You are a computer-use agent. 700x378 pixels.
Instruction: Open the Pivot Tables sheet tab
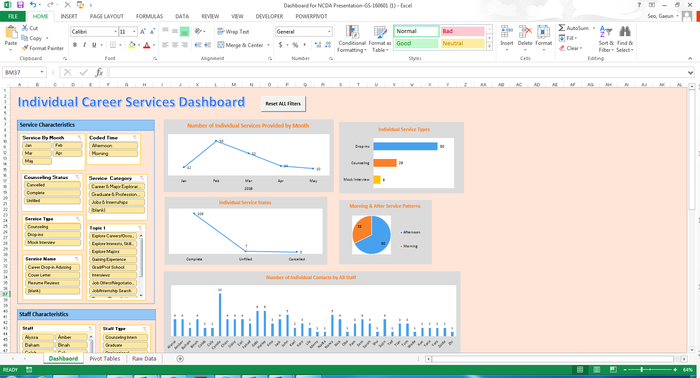[104, 359]
